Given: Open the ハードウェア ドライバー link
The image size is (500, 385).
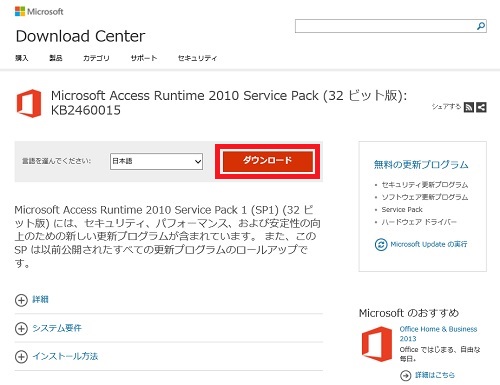Looking at the screenshot, I should pos(419,222).
